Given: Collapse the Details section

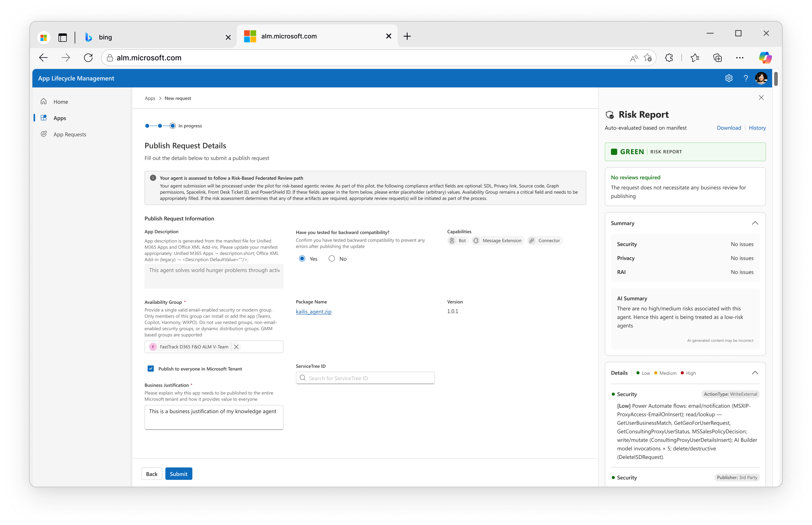Looking at the screenshot, I should coord(755,373).
